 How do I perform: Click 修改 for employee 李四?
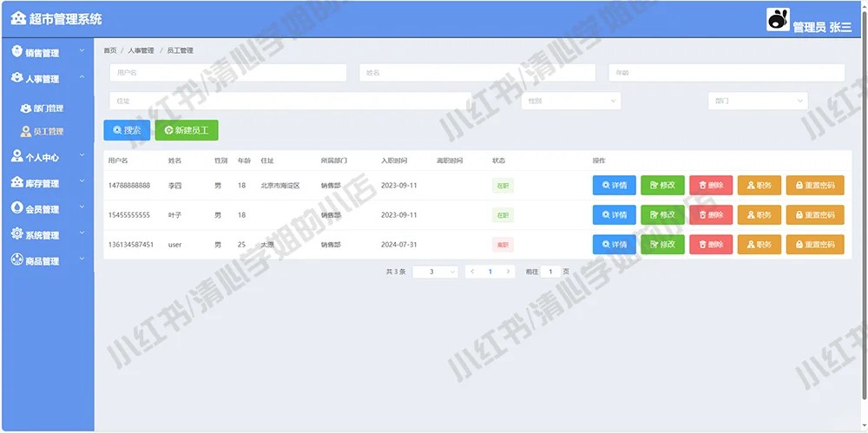click(662, 186)
